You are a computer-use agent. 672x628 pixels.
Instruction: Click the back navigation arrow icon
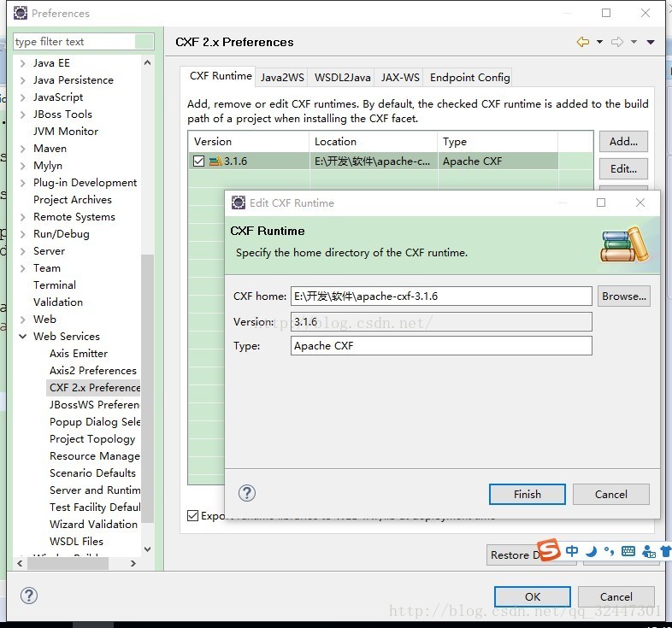tap(583, 42)
